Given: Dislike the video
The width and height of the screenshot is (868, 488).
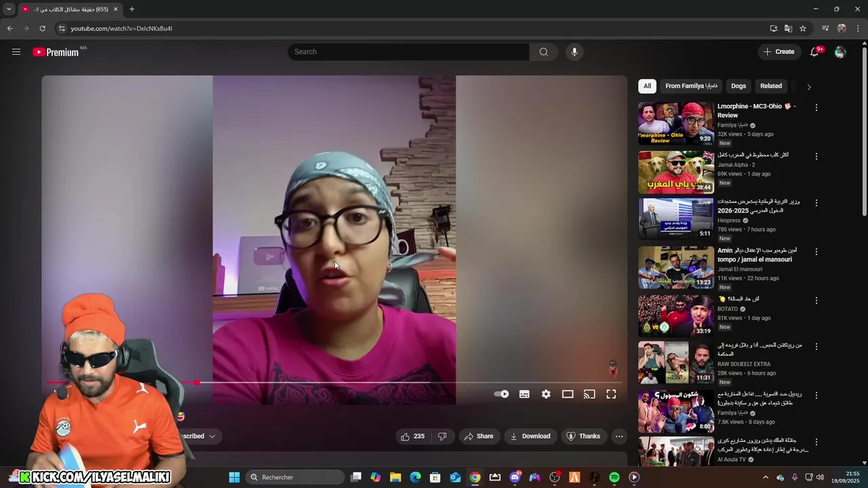Looking at the screenshot, I should tap(442, 436).
